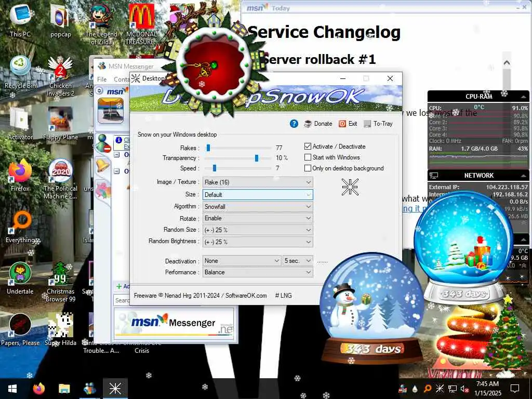The height and width of the screenshot is (399, 532).
Task: Open the Size dropdown showing Default
Action: (258, 195)
